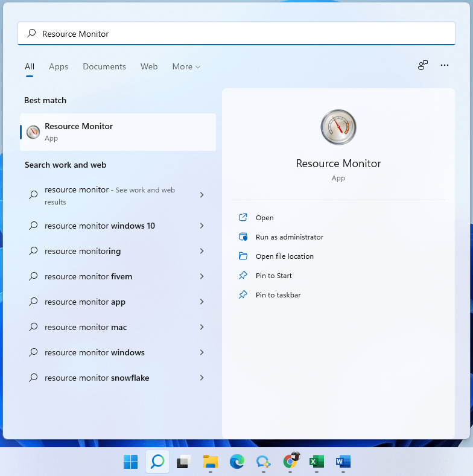Open Task View on the taskbar

point(183,462)
